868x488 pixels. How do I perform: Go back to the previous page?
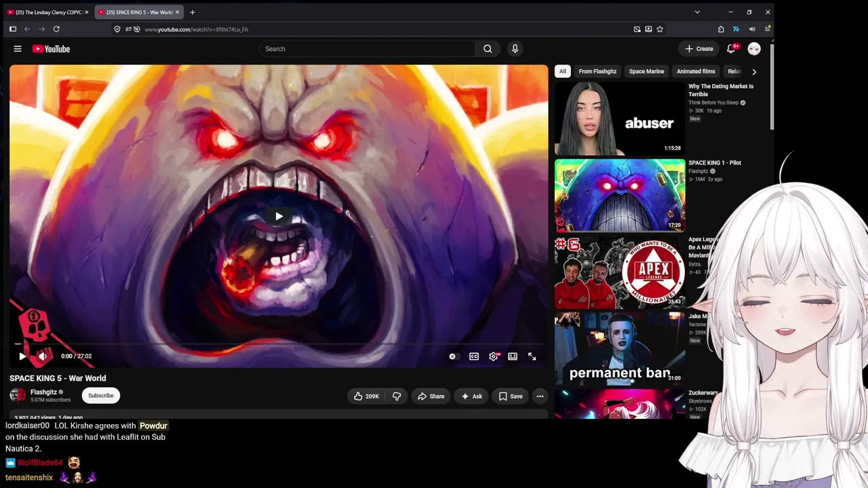click(27, 29)
